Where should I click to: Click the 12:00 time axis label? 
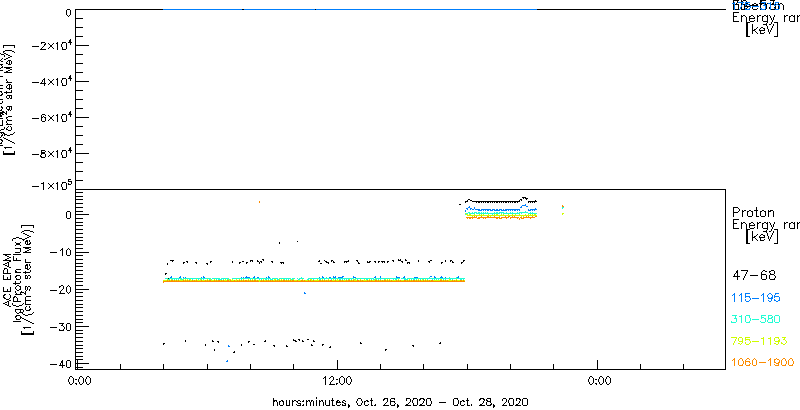coord(337,380)
